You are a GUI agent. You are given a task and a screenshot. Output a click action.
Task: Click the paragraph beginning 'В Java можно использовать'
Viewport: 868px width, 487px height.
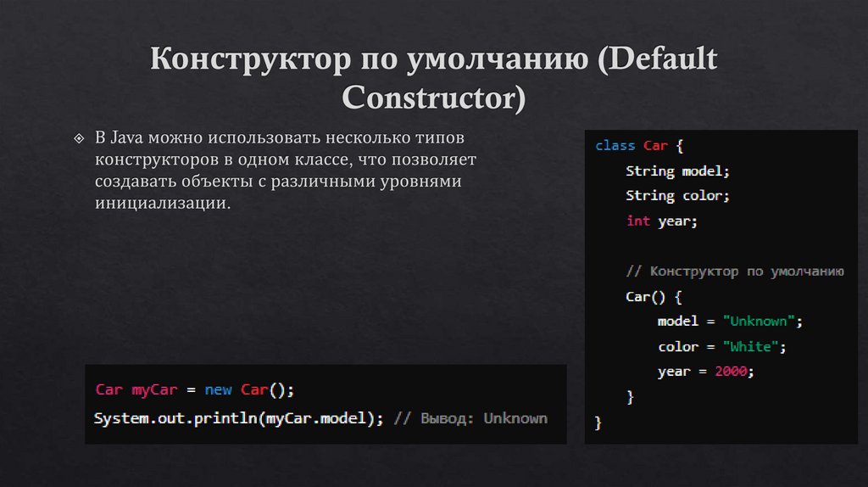pos(285,170)
